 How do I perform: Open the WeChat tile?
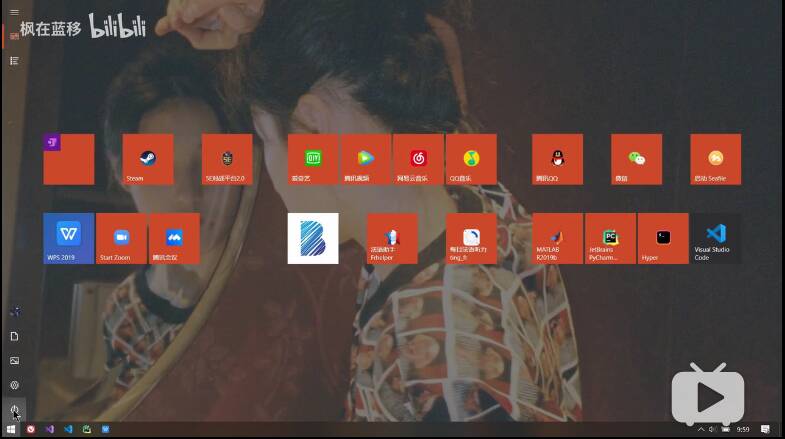point(636,159)
